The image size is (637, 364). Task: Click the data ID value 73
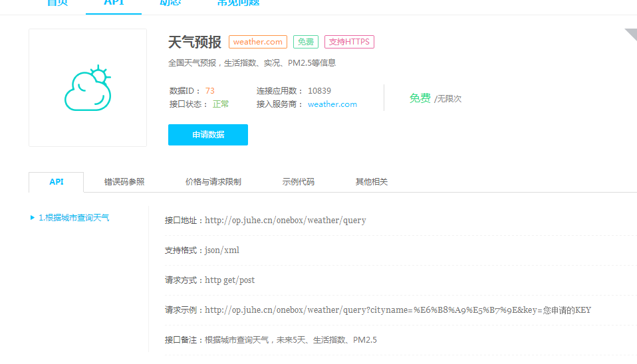[x=209, y=91]
